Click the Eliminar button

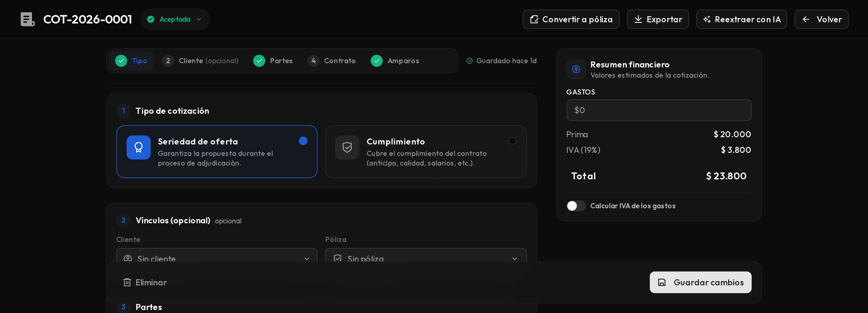[145, 282]
